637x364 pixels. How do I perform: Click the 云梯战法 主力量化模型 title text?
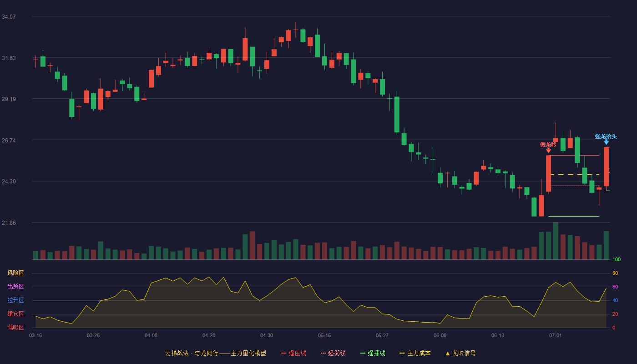click(216, 353)
